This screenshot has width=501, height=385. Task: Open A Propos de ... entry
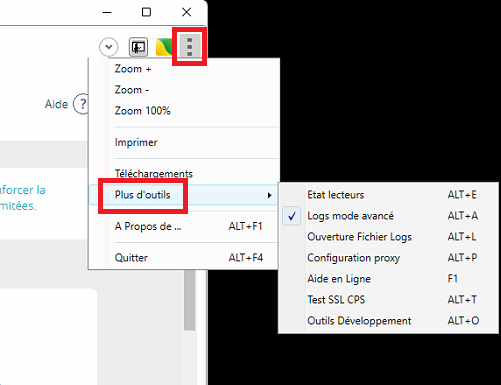184,227
